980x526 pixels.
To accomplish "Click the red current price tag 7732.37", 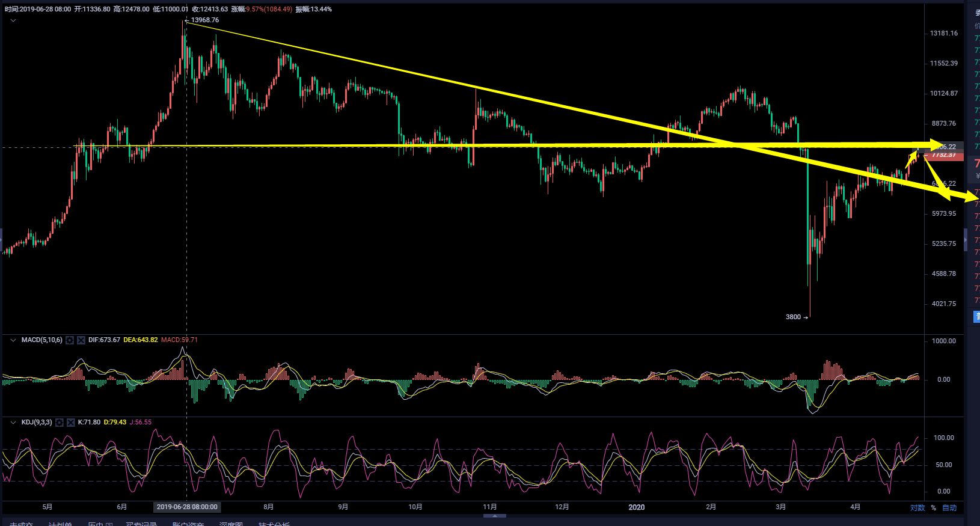I will 945,156.
